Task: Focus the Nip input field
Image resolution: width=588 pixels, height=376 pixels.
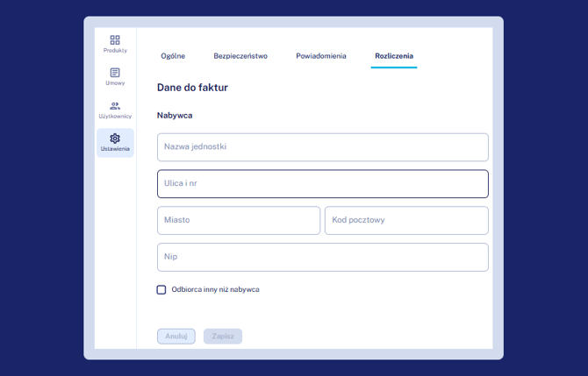Action: (322, 258)
